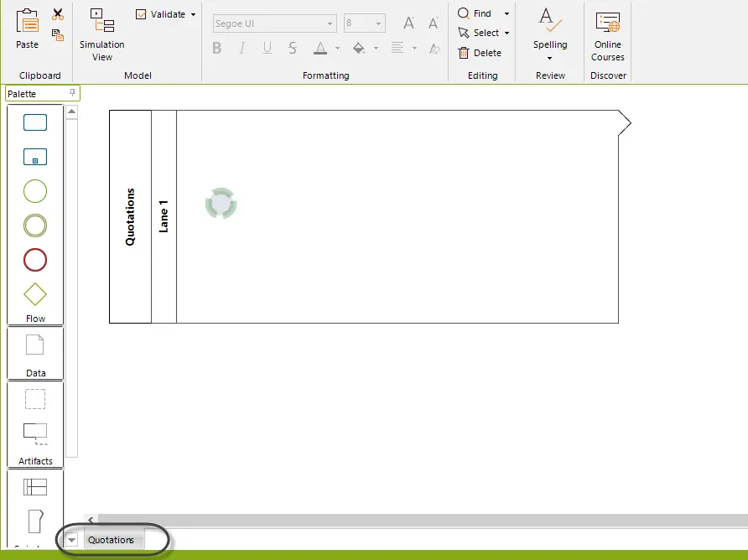
Task: Select the End Event red circle
Action: [x=35, y=260]
